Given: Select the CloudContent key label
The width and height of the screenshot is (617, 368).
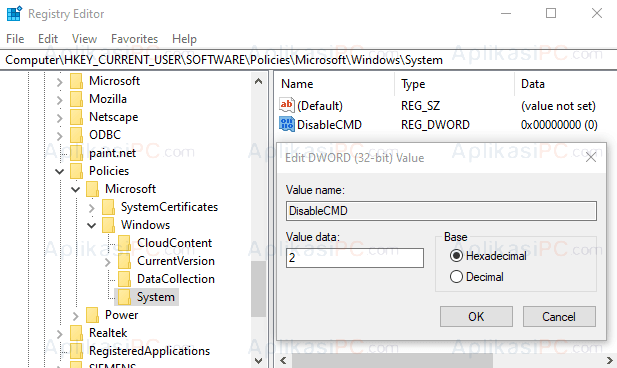Looking at the screenshot, I should pyautogui.click(x=175, y=243).
